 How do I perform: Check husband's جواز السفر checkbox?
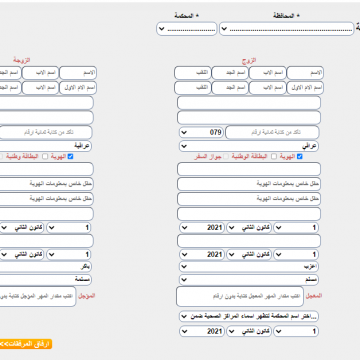[x=226, y=157]
